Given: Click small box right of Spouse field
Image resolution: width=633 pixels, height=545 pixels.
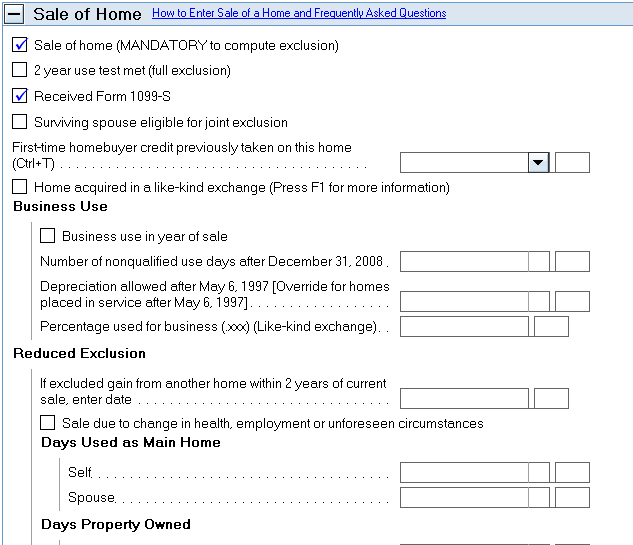Looking at the screenshot, I should (x=572, y=497).
